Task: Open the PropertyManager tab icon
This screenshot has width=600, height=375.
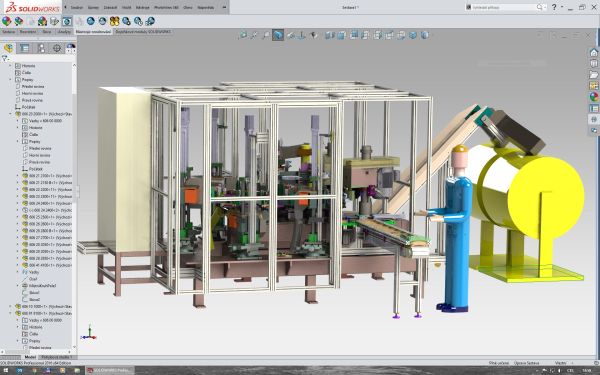Action: coord(24,48)
